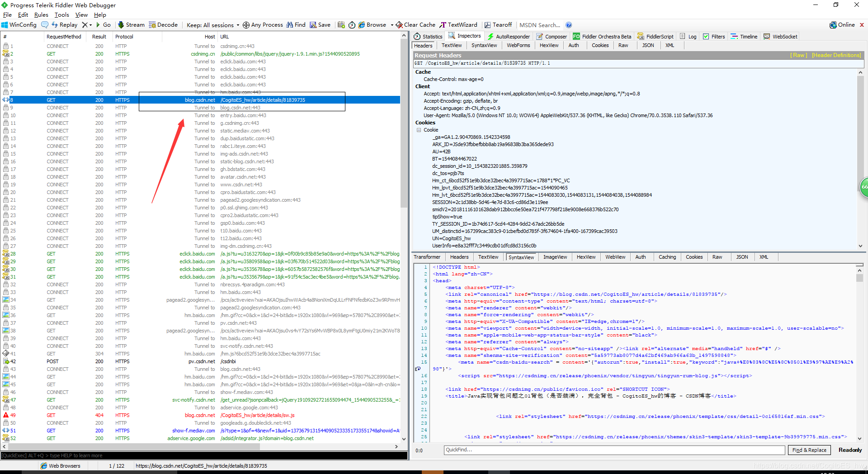Select the POST session to pv.csdn.net
The image size is (868, 474).
coord(201,361)
